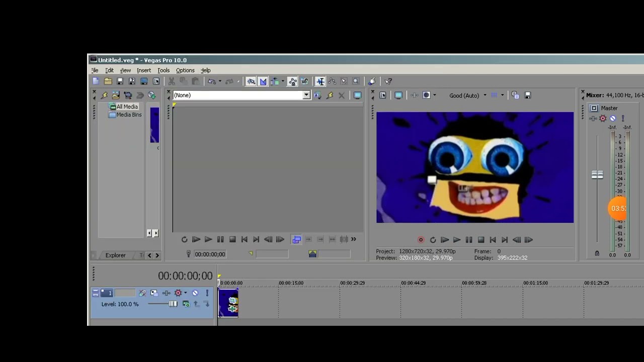Solo the Master bus in Mixer
This screenshot has height=362, width=644.
click(623, 119)
